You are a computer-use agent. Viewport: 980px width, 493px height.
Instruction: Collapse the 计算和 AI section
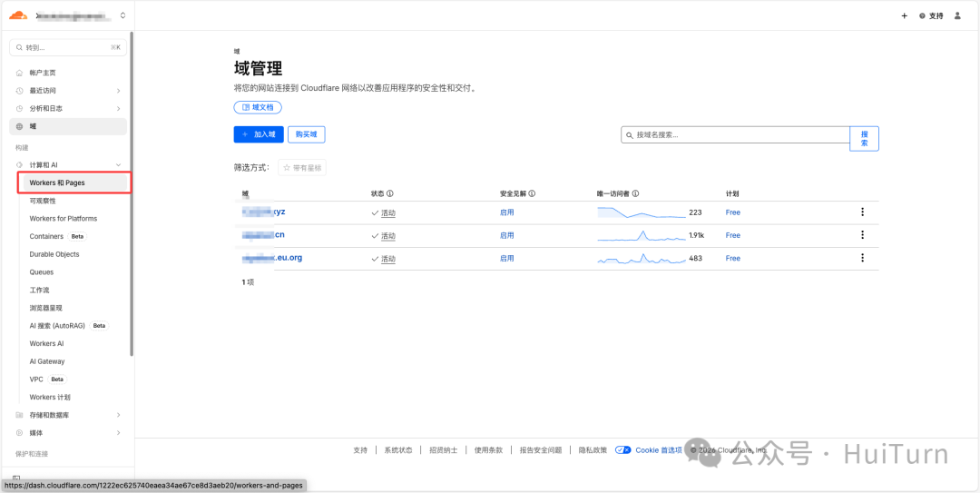[68, 164]
